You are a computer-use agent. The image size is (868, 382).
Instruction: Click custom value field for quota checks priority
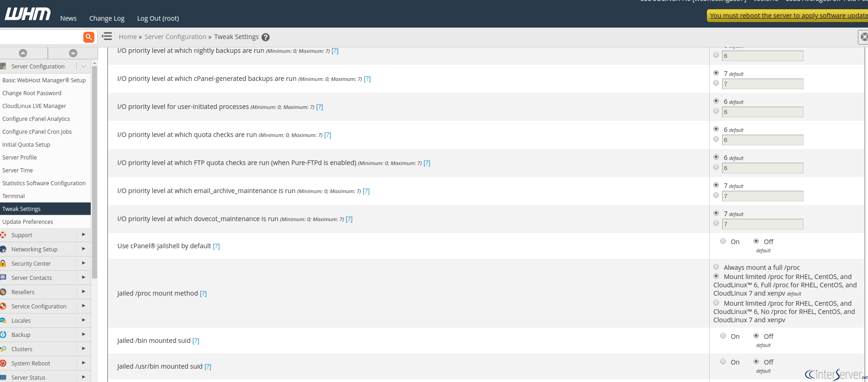763,140
